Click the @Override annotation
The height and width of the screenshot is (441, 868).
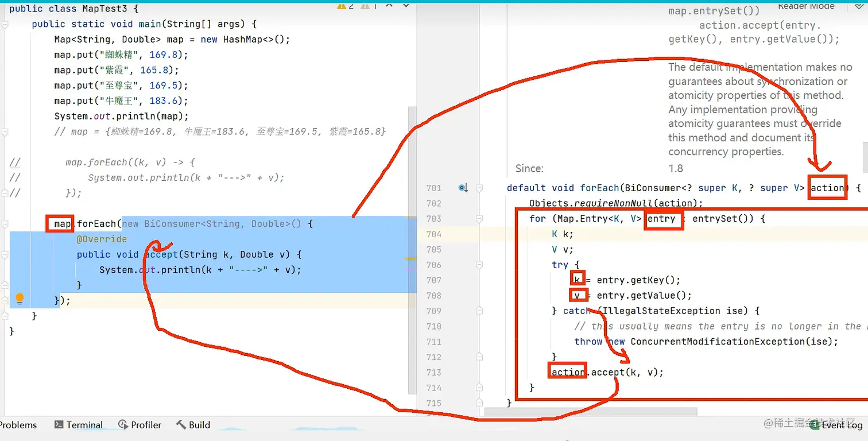pos(102,239)
